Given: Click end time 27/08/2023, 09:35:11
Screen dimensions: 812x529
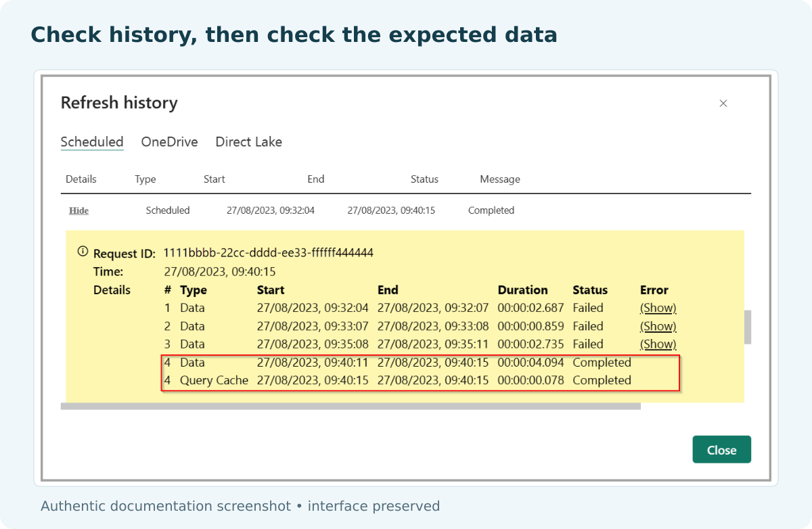Looking at the screenshot, I should coord(433,344).
